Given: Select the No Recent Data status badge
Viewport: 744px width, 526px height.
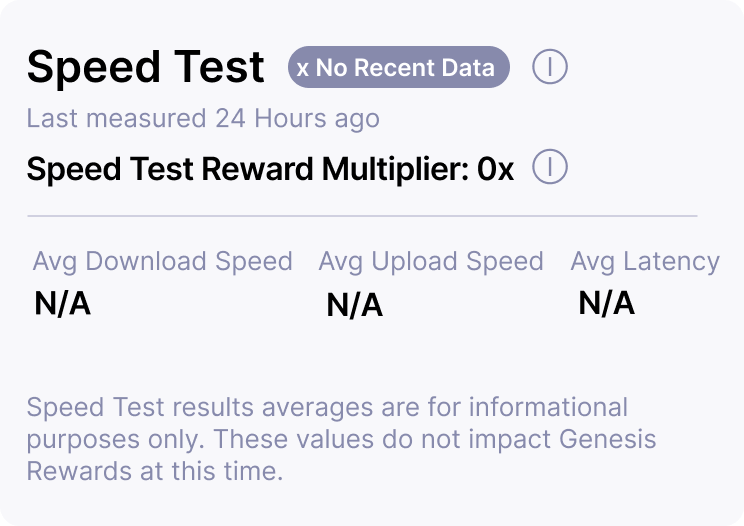Looking at the screenshot, I should point(399,68).
